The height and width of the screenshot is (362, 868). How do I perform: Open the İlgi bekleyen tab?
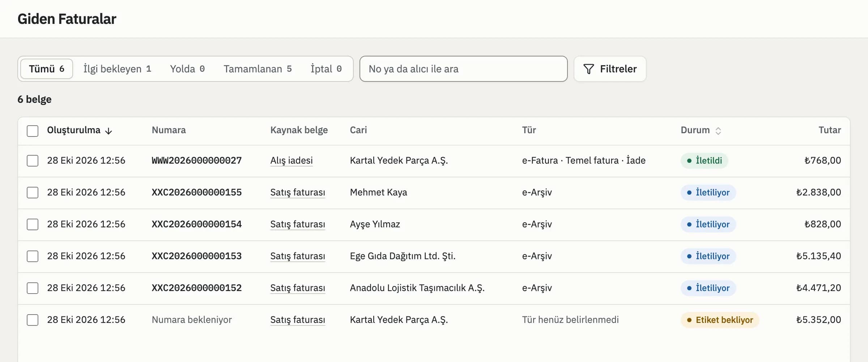pyautogui.click(x=117, y=69)
